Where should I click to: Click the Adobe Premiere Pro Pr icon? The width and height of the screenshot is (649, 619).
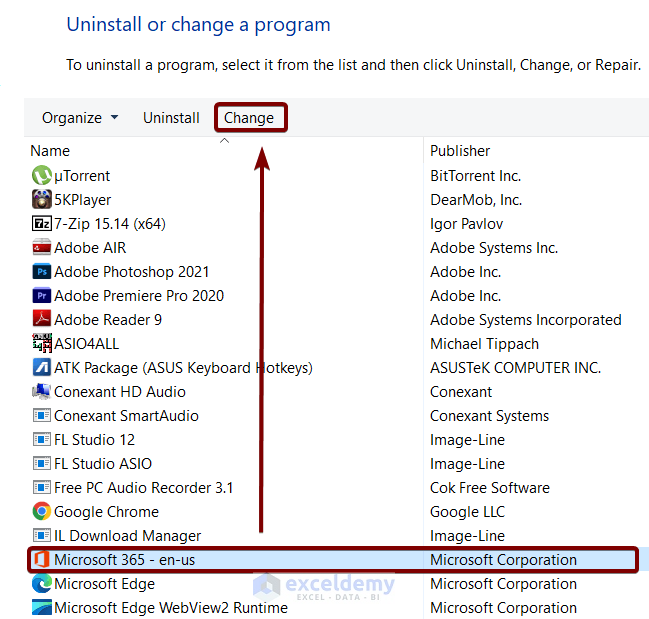42,295
